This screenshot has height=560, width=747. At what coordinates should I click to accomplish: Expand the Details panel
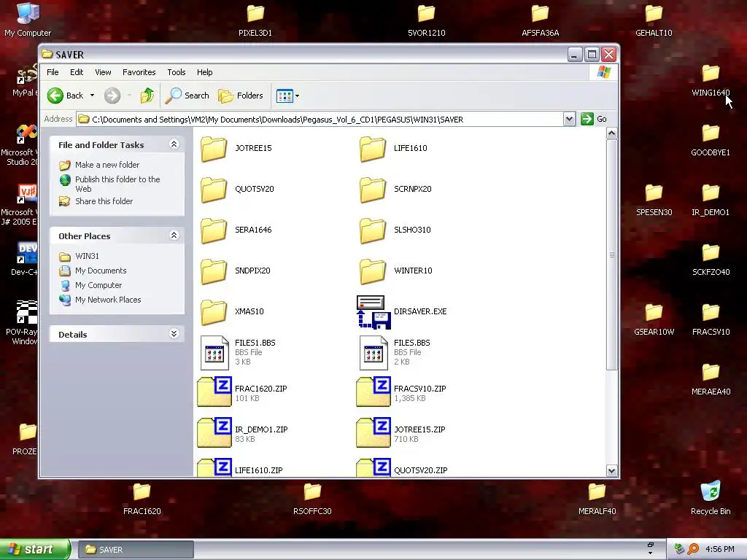pos(174,334)
